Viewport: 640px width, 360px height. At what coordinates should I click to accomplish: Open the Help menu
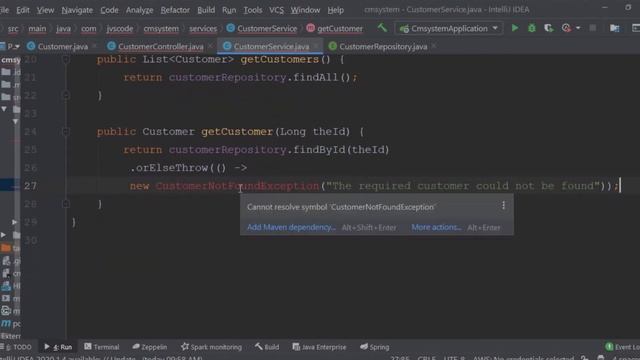(335, 10)
